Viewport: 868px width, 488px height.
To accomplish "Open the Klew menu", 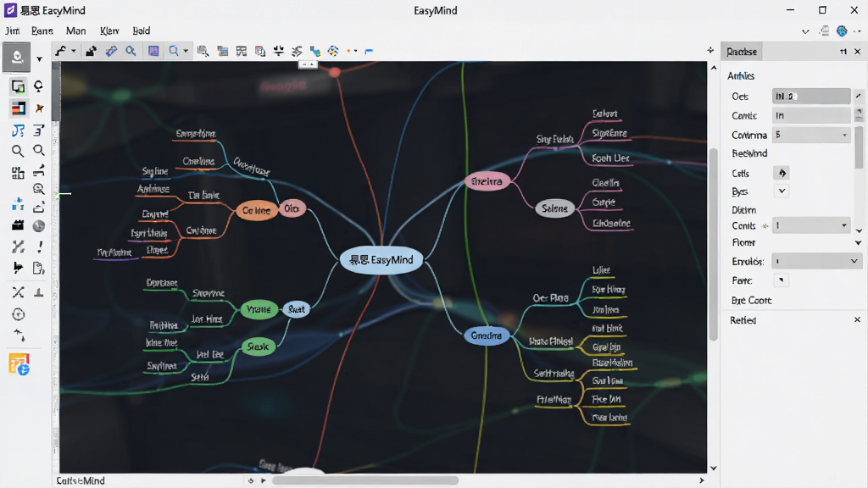I will tap(109, 31).
